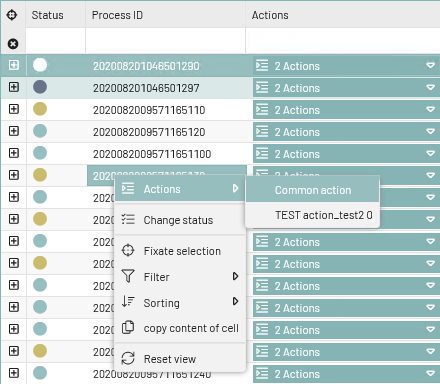
Task: Click list icon in 20200820095711651100 actions cell
Action: 262,153
